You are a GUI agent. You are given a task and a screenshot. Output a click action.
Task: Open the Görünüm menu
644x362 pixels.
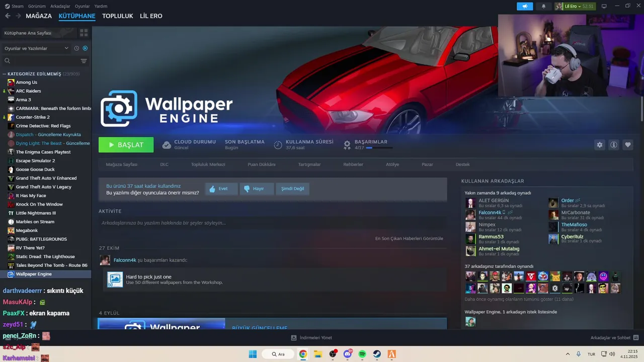pyautogui.click(x=37, y=6)
